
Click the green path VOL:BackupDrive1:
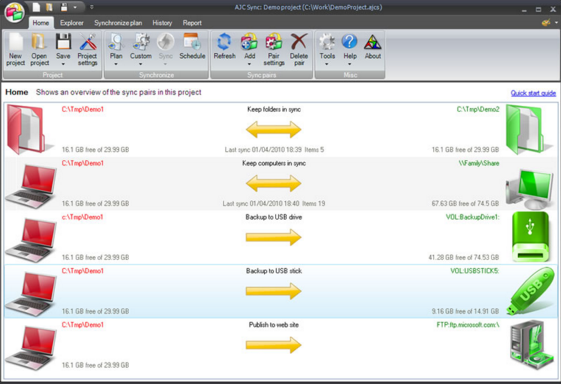[472, 217]
